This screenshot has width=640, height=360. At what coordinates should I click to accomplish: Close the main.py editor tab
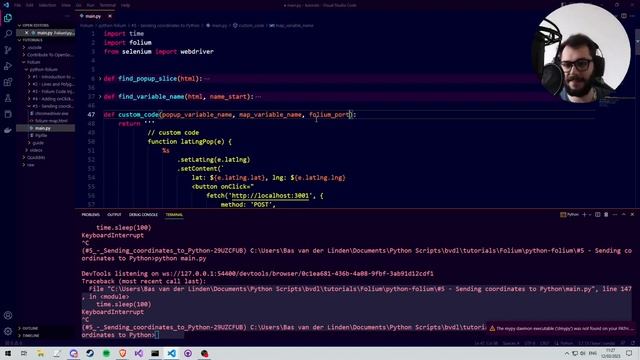110,16
